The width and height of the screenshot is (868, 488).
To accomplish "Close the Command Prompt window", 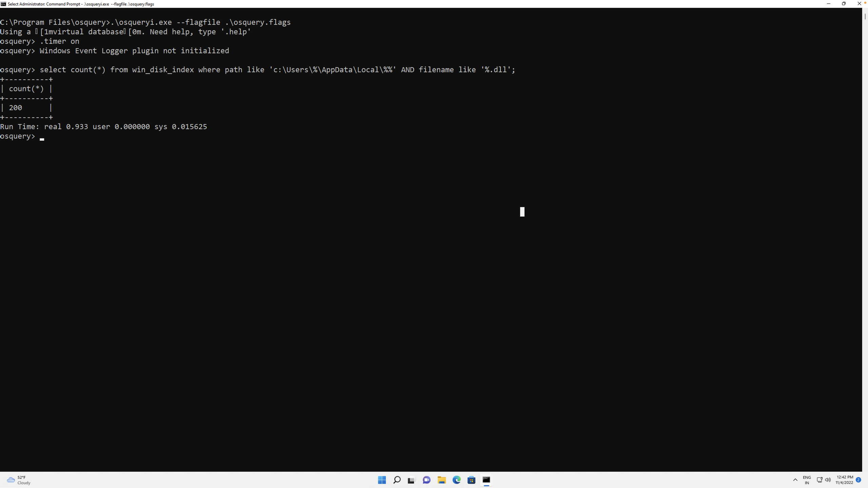I will 859,4.
